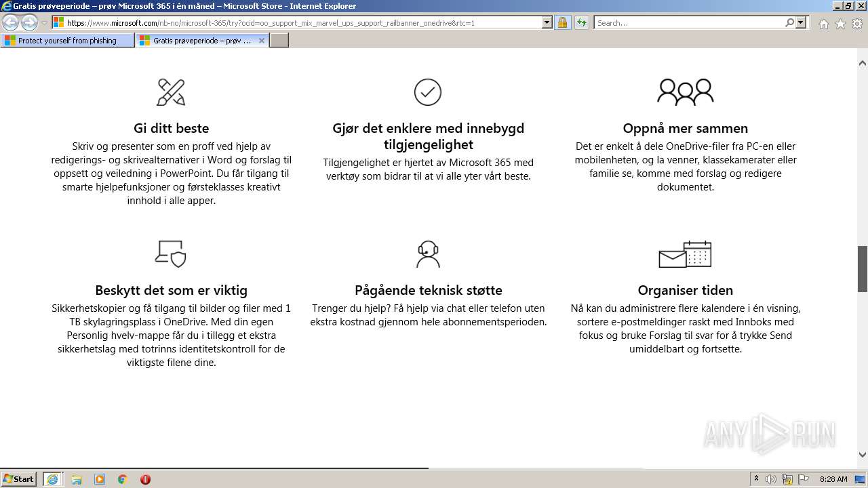This screenshot has height=488, width=868.
Task: Click the 'Organiser tiden' heading
Action: 686,290
